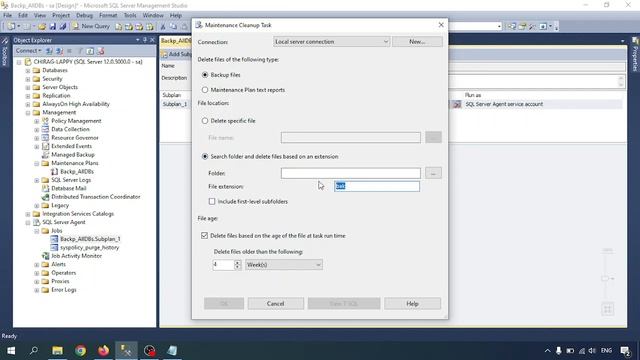Click the file age number stepper
Viewport: 640px width, 360px height.
238,265
